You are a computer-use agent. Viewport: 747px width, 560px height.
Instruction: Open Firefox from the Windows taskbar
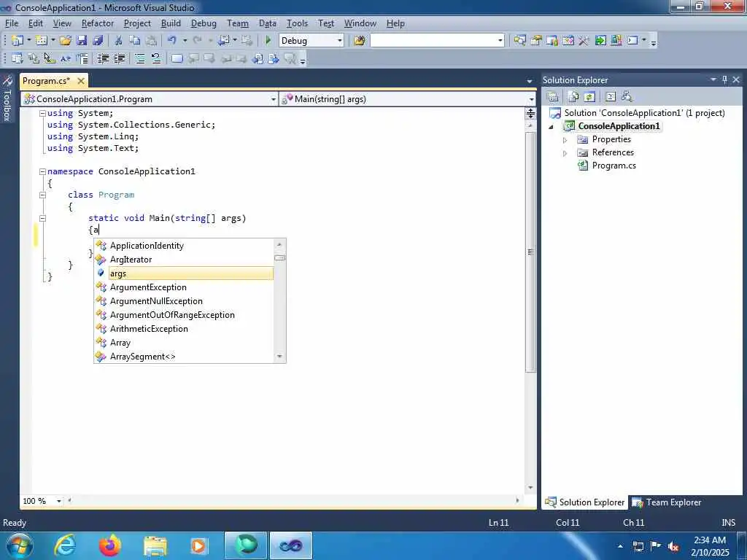pos(109,545)
